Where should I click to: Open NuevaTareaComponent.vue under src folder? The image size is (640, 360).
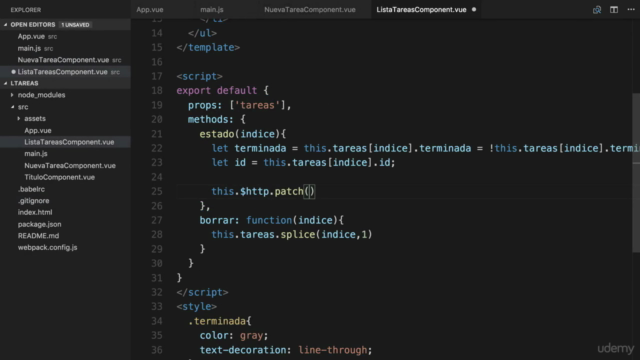pos(70,165)
